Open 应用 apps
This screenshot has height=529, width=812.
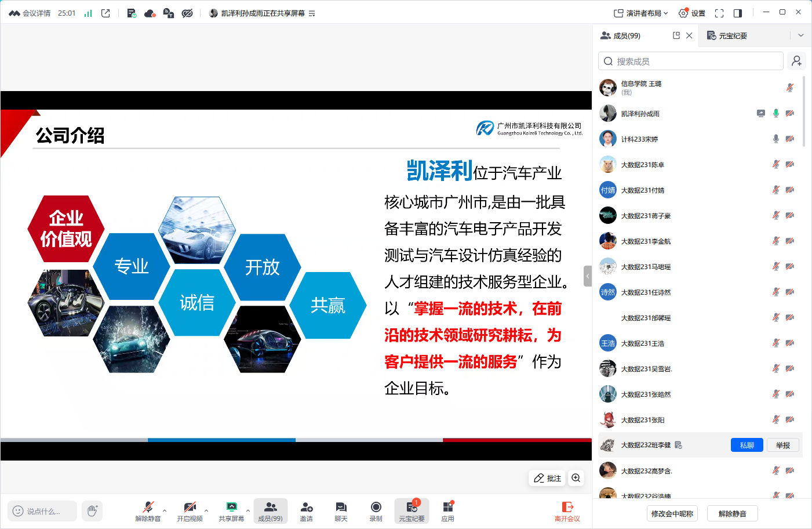tap(447, 511)
